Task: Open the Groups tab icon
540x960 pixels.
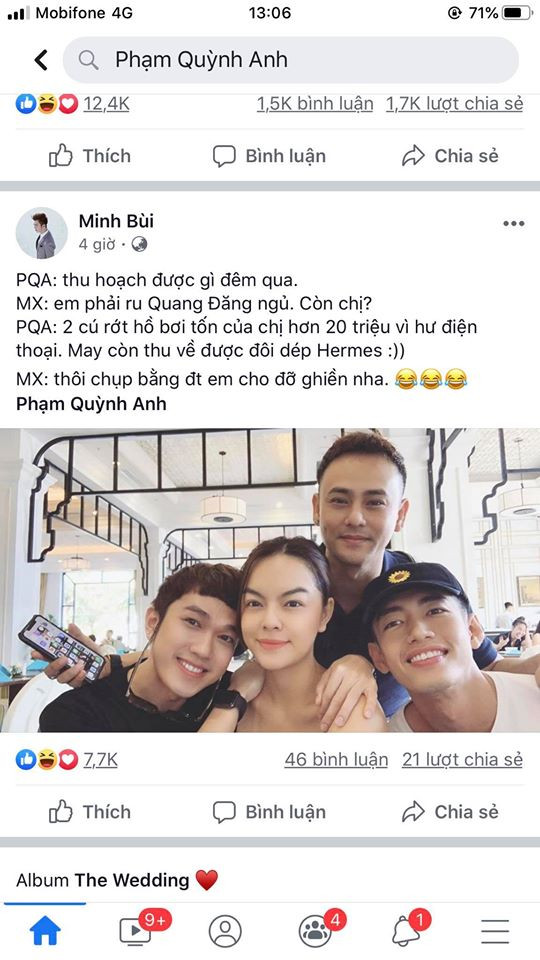Action: tap(315, 931)
